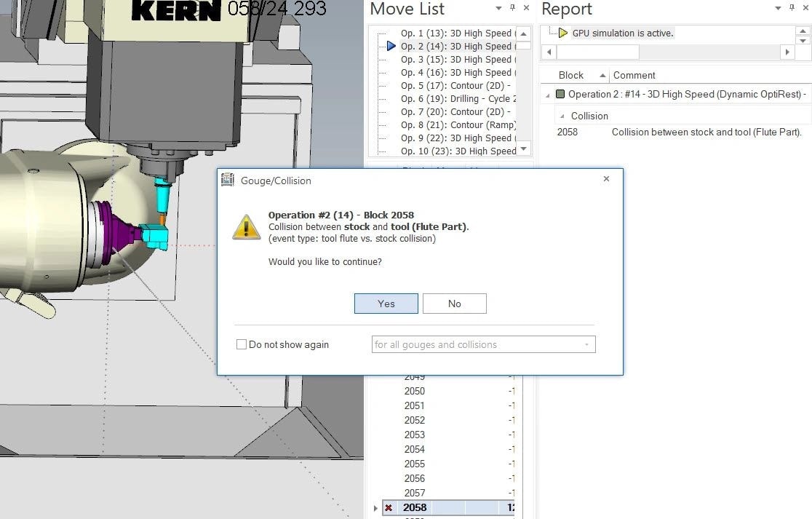812x519 pixels.
Task: Select Op. 6 (19): Drilling operation
Action: (x=458, y=98)
